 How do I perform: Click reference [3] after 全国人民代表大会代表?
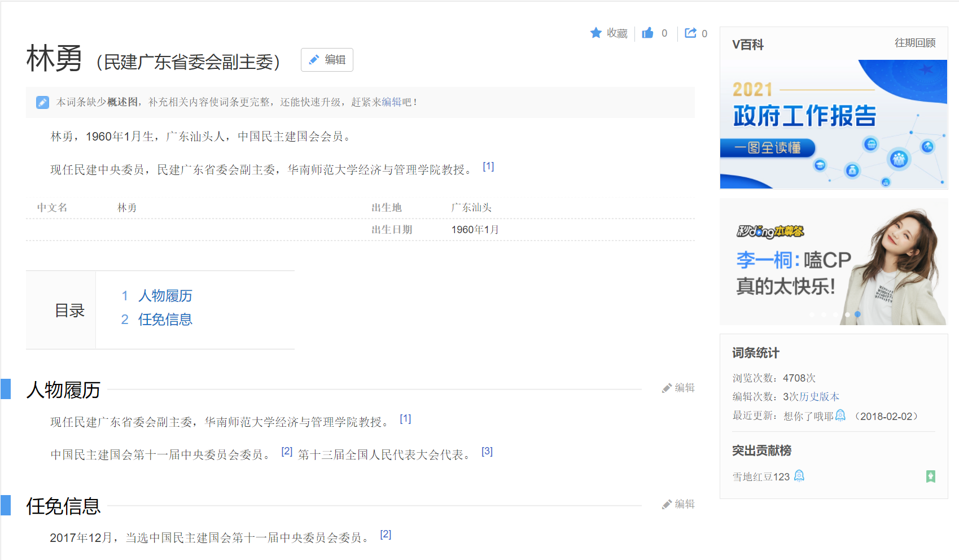pyautogui.click(x=487, y=452)
